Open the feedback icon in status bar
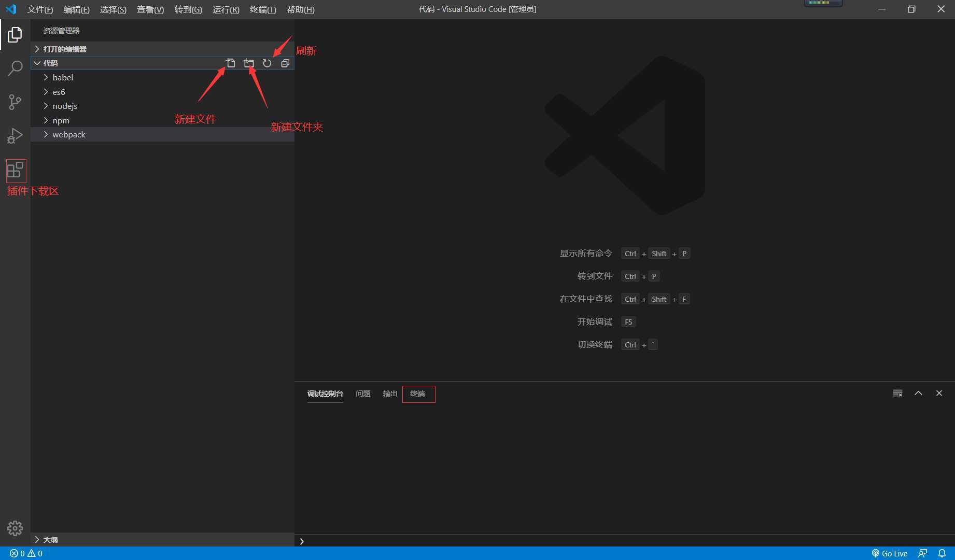This screenshot has height=560, width=955. click(x=923, y=553)
